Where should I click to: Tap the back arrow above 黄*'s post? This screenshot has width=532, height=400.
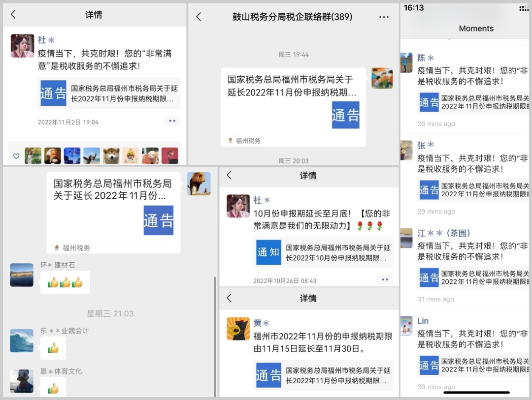coord(230,298)
